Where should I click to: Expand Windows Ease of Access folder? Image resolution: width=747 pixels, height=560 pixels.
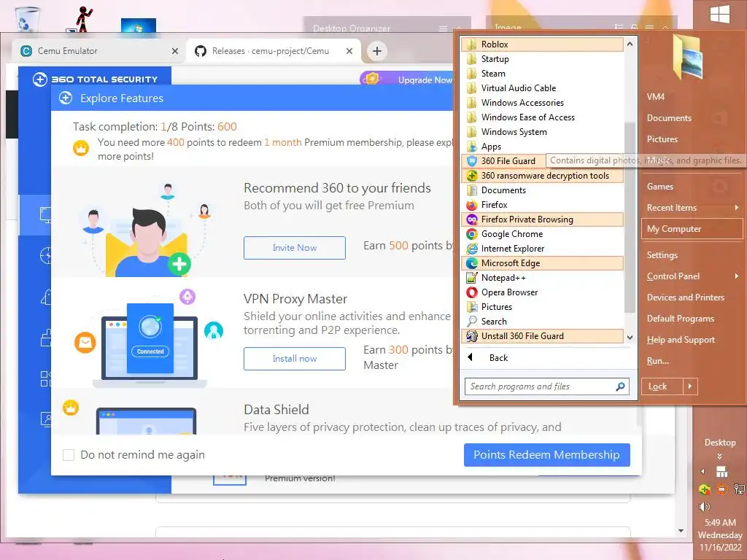click(x=542, y=117)
